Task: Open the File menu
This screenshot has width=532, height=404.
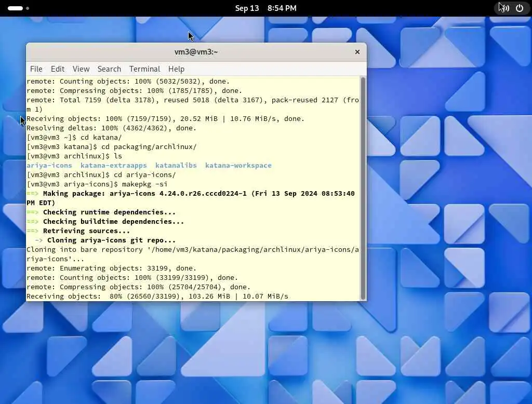Action: (36, 69)
